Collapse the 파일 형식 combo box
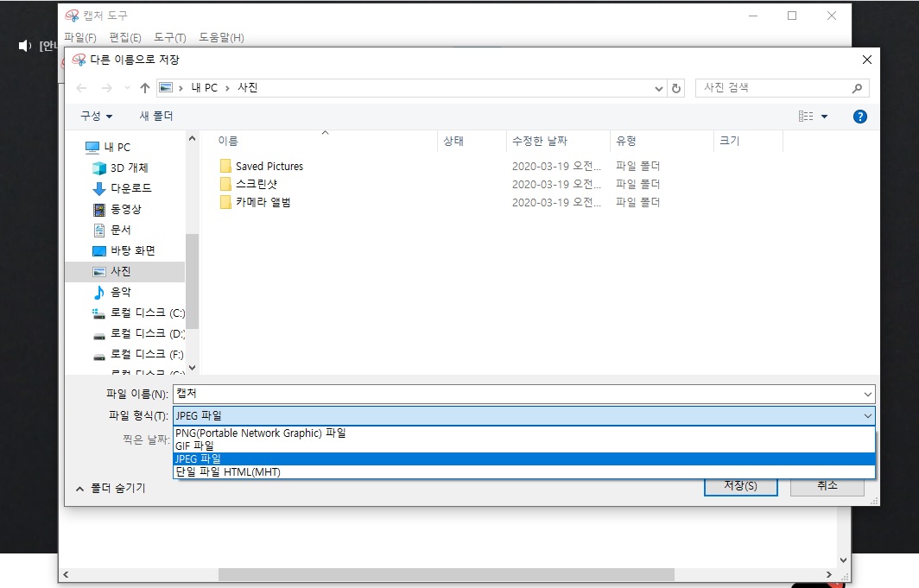This screenshot has height=588, width=919. point(867,416)
